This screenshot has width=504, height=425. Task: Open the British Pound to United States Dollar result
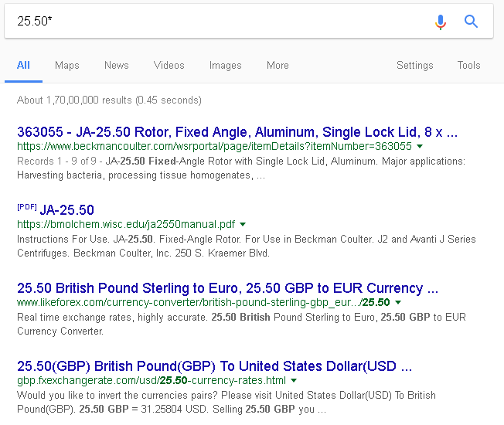pos(214,366)
